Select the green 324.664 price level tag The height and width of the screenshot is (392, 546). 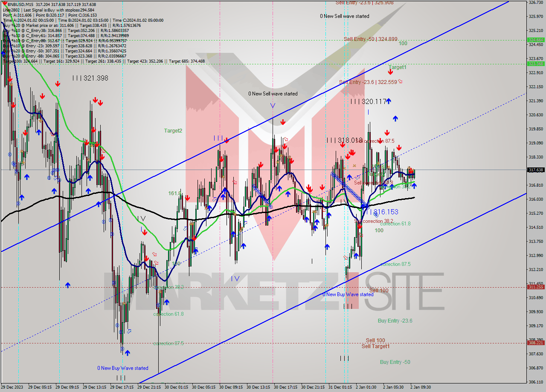(536, 40)
